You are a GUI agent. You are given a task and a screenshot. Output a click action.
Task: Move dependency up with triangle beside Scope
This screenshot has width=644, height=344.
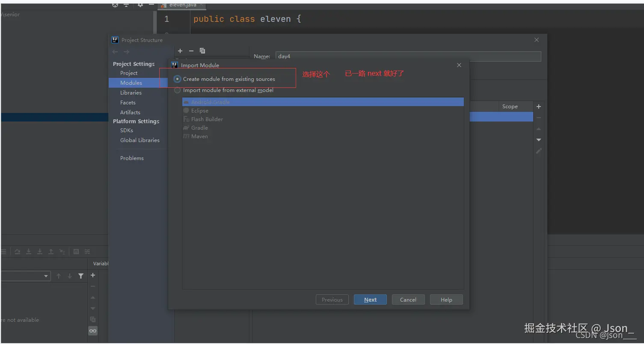tap(539, 129)
